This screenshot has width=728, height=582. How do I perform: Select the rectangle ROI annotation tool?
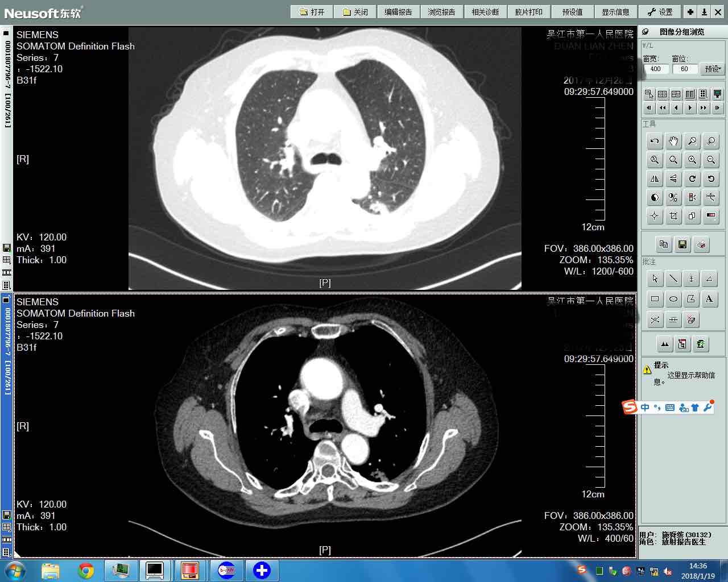click(x=655, y=299)
